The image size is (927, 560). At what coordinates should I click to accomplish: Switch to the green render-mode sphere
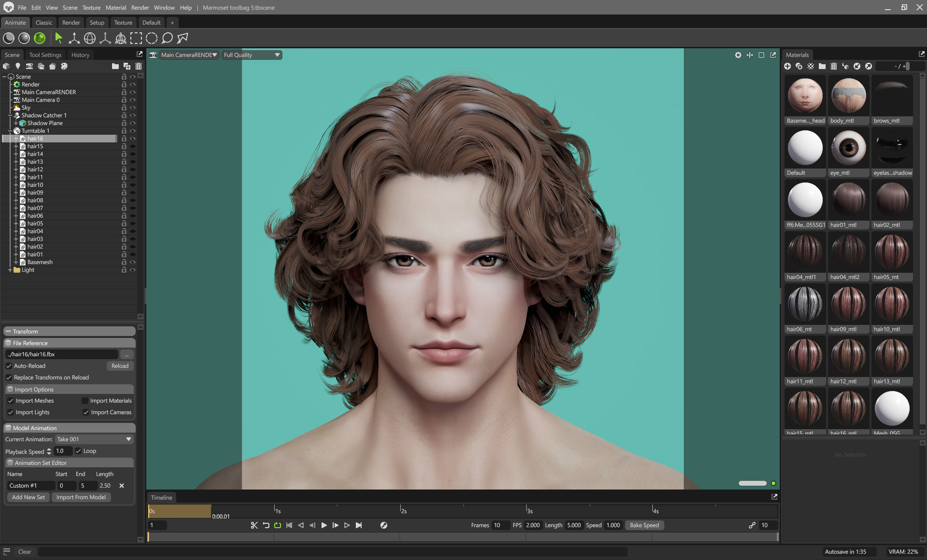click(x=40, y=38)
